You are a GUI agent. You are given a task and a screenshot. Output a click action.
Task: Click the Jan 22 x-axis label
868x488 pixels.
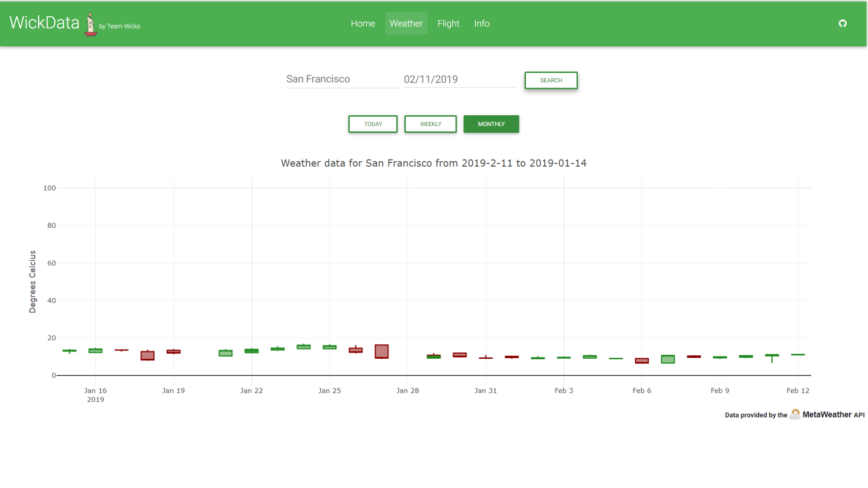click(251, 390)
